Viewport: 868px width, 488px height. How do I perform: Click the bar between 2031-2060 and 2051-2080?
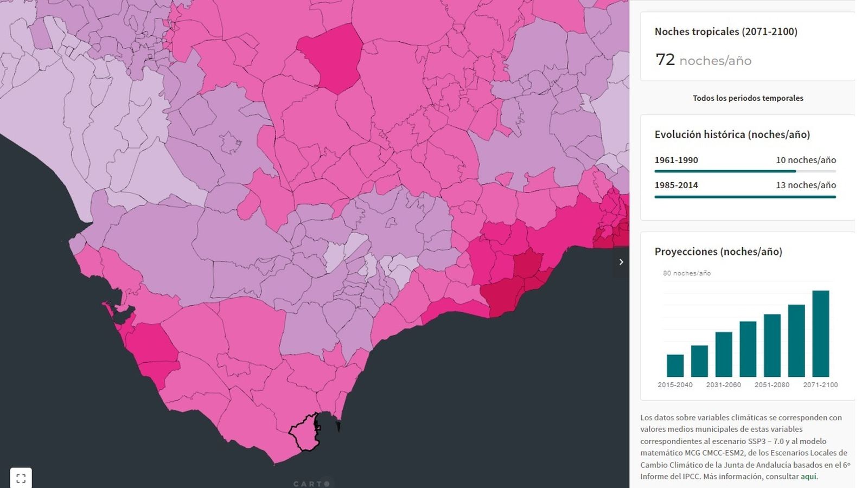[x=748, y=349]
